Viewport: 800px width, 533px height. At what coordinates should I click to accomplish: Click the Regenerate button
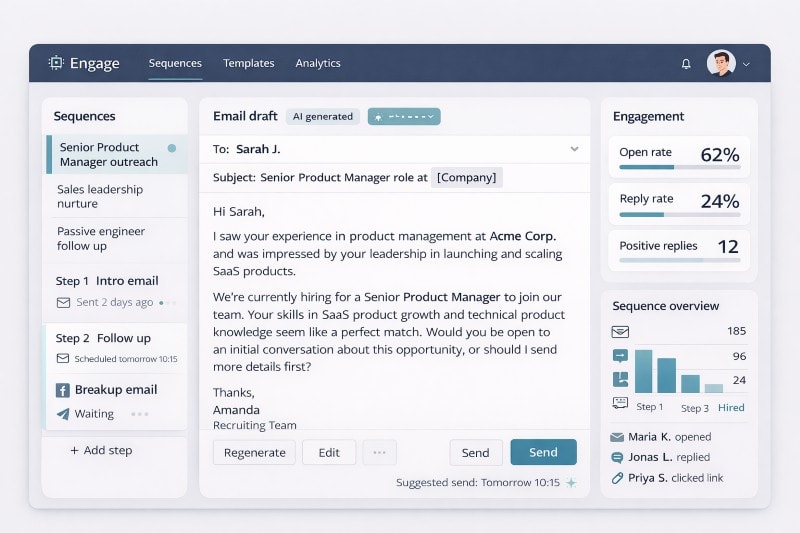tap(254, 452)
